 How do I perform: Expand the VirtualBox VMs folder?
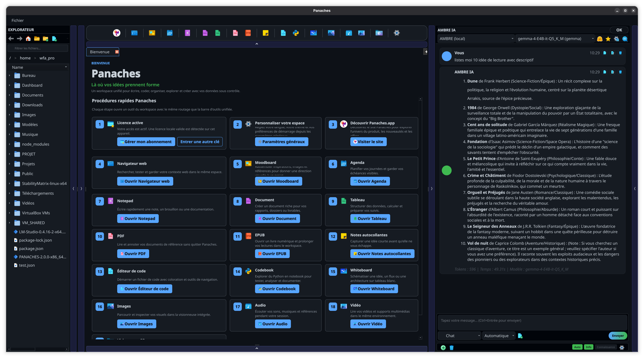(x=10, y=213)
